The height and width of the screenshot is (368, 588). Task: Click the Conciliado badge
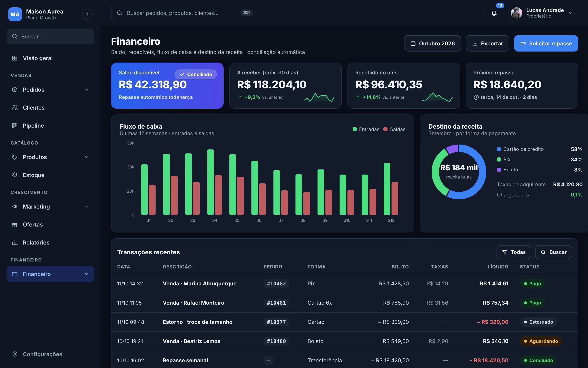[196, 74]
